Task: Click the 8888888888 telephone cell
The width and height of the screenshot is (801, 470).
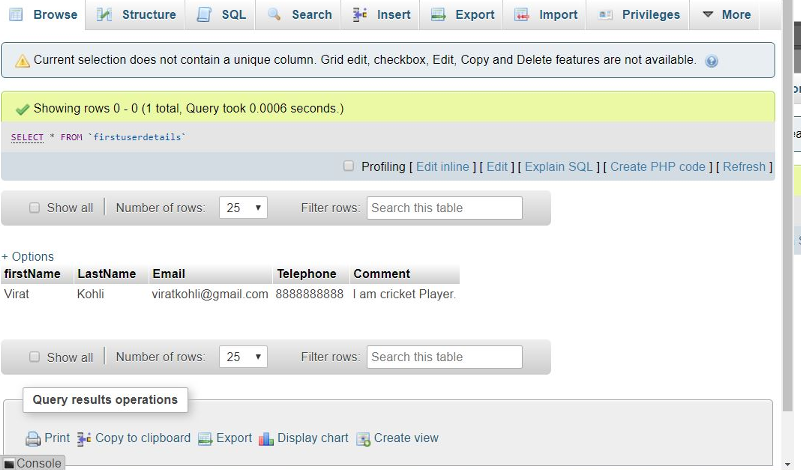Action: coord(310,294)
